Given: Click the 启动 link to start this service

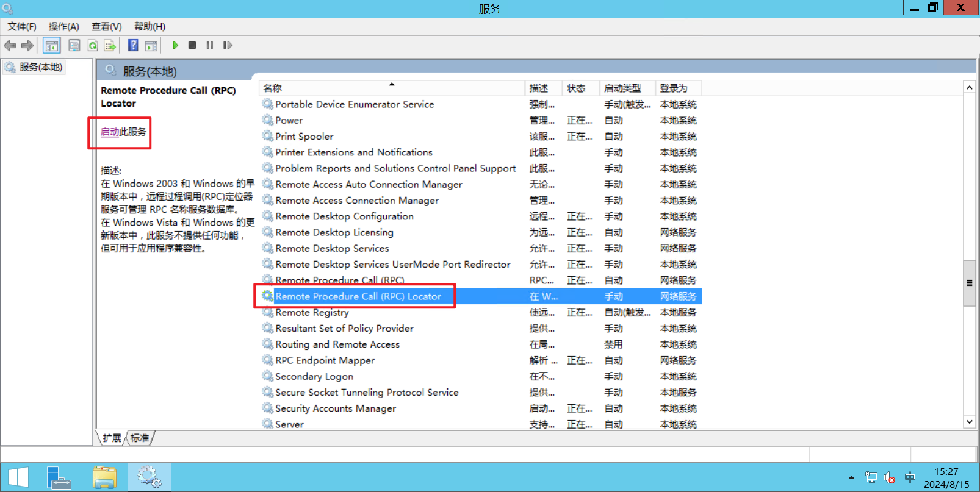Looking at the screenshot, I should pyautogui.click(x=110, y=132).
